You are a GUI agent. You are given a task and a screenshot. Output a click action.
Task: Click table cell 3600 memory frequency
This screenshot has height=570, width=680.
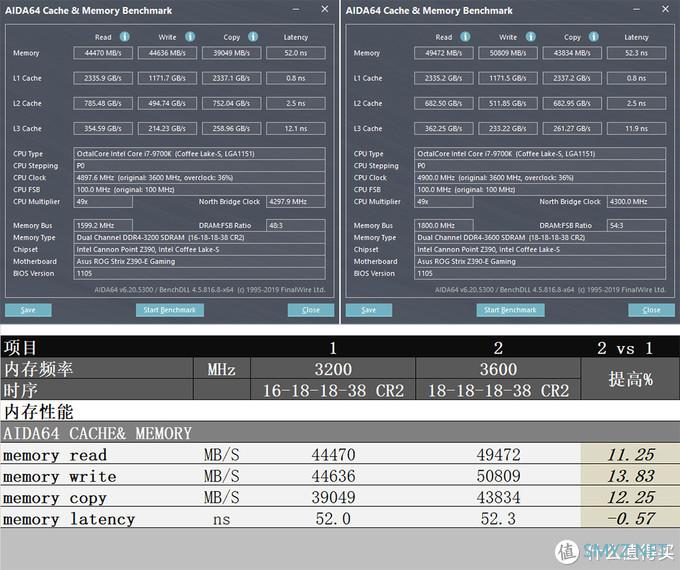498,369
